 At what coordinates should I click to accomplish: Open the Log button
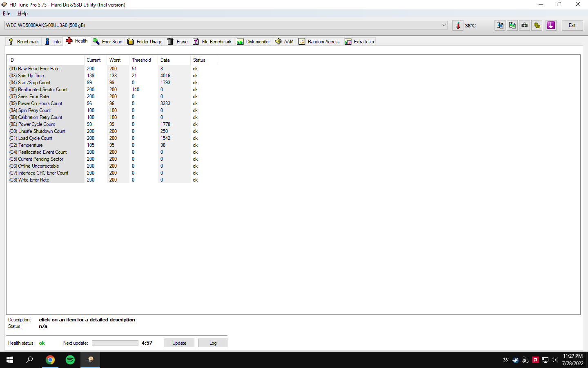click(x=213, y=343)
